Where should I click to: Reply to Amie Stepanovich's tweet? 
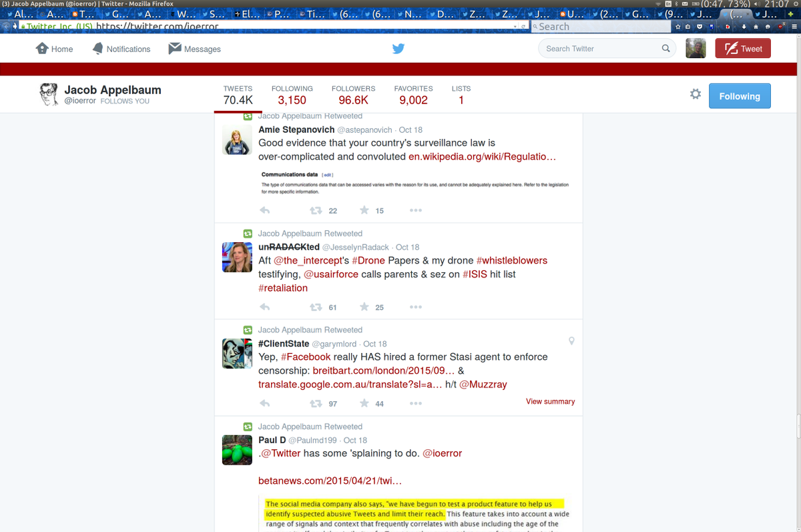(264, 210)
